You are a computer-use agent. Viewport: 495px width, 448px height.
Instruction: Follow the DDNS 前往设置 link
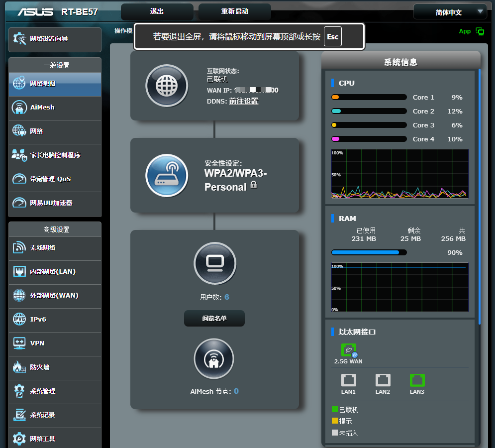244,101
